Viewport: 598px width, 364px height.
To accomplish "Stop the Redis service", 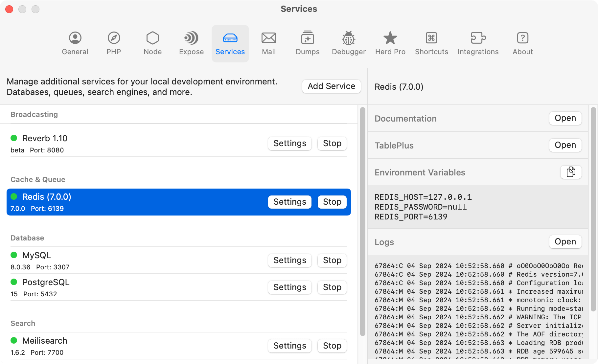I will (332, 202).
